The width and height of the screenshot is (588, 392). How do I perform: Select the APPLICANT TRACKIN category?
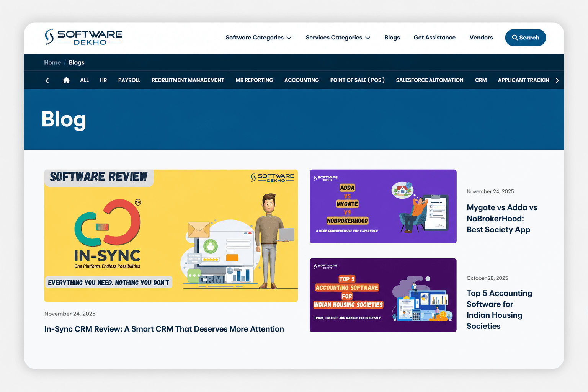click(524, 80)
